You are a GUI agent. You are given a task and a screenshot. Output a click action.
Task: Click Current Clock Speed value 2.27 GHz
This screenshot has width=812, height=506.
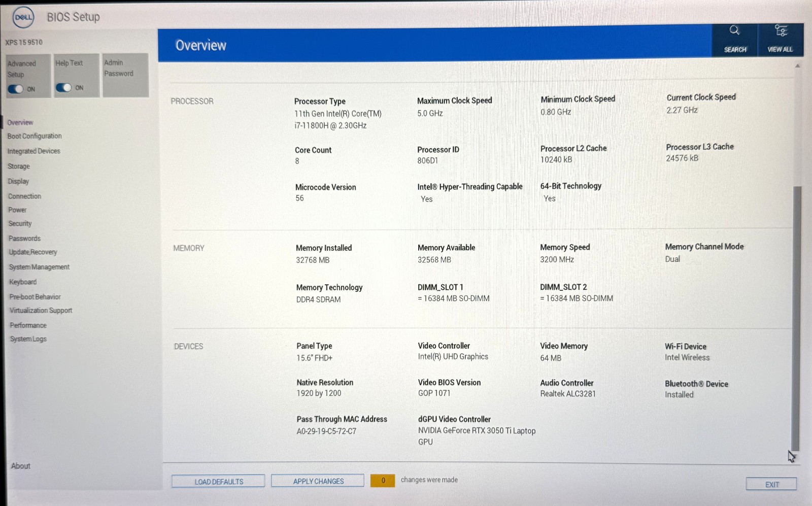682,110
